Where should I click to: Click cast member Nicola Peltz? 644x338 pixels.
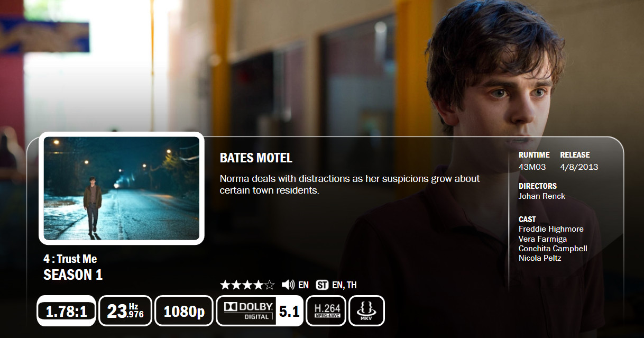click(540, 258)
